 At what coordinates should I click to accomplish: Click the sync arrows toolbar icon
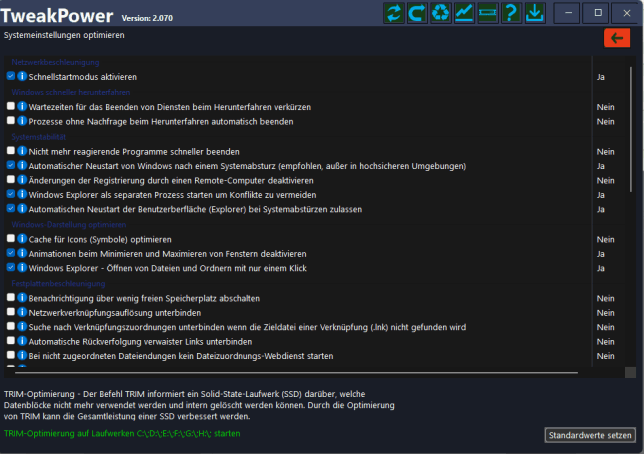[394, 13]
